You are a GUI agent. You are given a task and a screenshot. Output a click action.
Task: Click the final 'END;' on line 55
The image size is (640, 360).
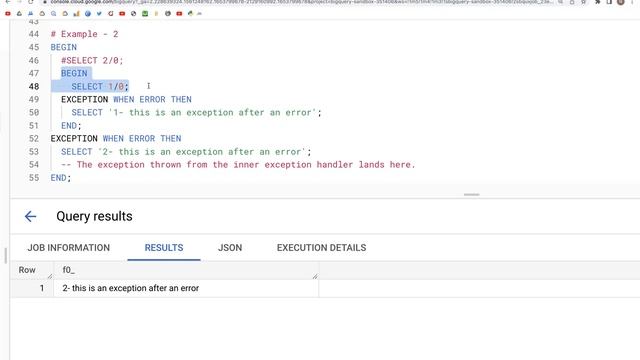[61, 178]
